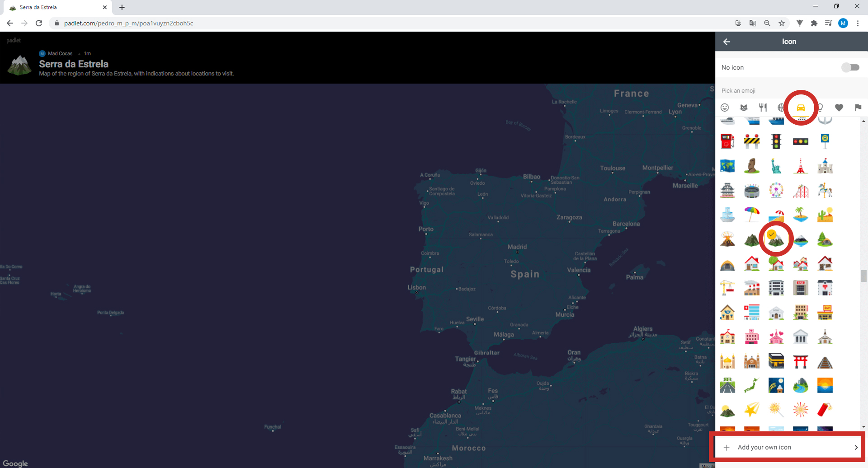The height and width of the screenshot is (468, 868).
Task: Pick the carousel horse emoji
Action: 825,190
